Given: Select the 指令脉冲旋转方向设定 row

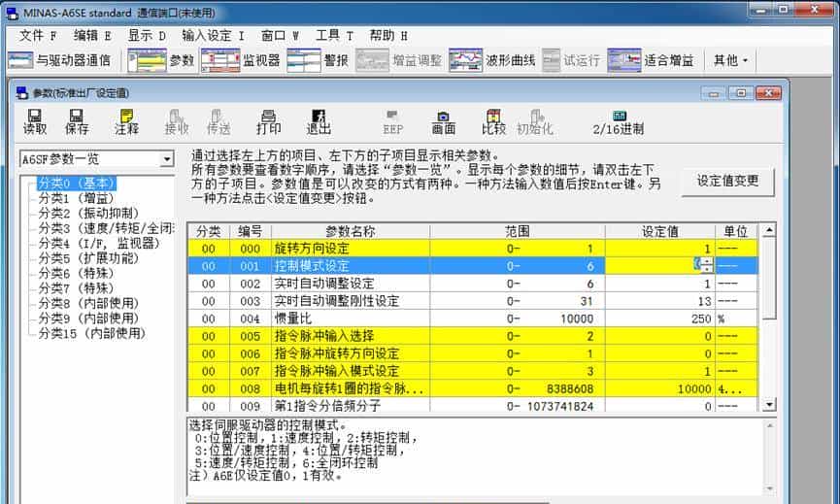Looking at the screenshot, I should pyautogui.click(x=473, y=353).
